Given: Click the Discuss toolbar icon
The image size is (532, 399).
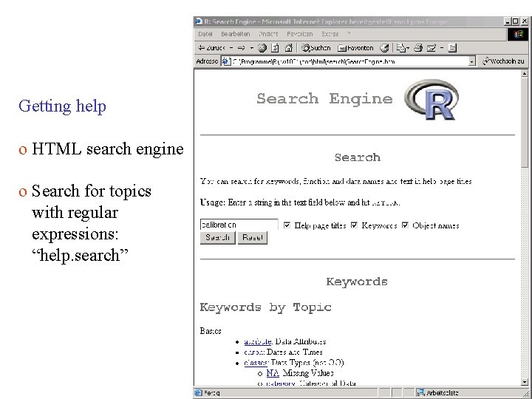Looking at the screenshot, I should click(452, 48).
